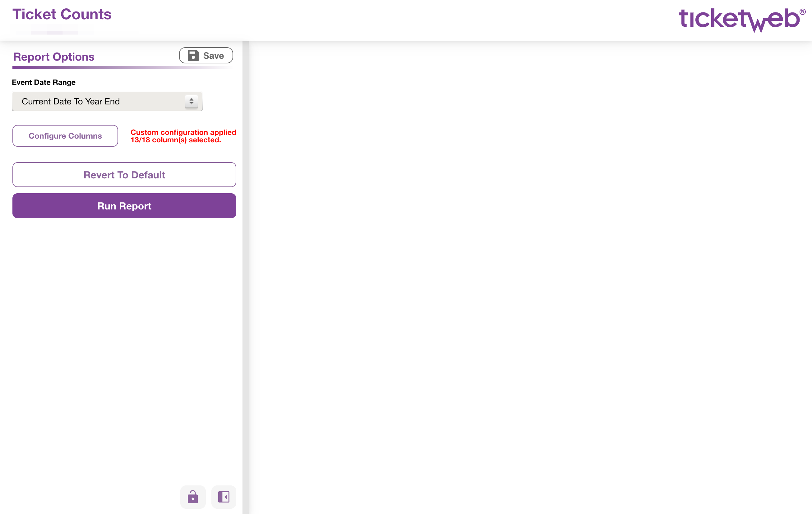
Task: Open the Event Date Range dropdown
Action: pyautogui.click(x=107, y=101)
